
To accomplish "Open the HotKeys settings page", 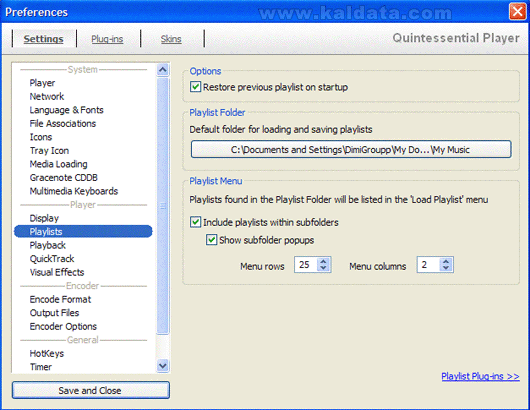I will click(x=47, y=353).
